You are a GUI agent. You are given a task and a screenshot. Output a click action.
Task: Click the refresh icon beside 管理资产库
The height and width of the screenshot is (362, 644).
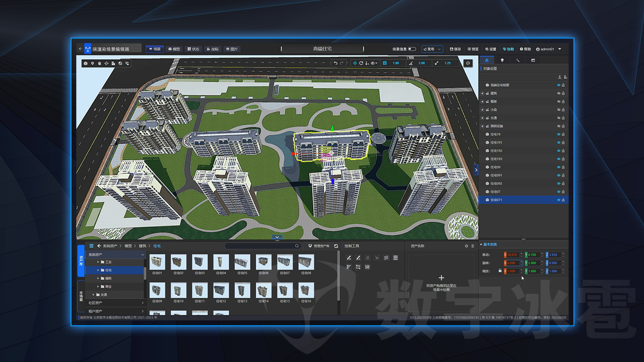point(336,246)
